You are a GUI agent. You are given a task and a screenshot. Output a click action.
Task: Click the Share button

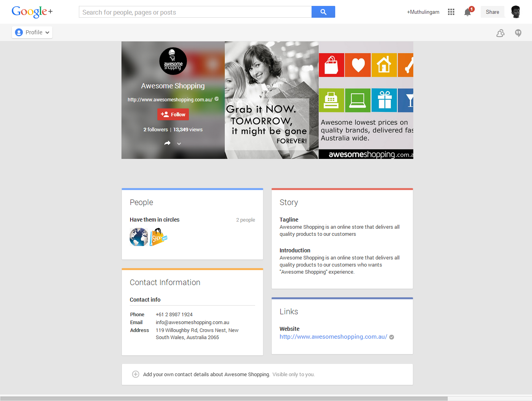point(493,12)
